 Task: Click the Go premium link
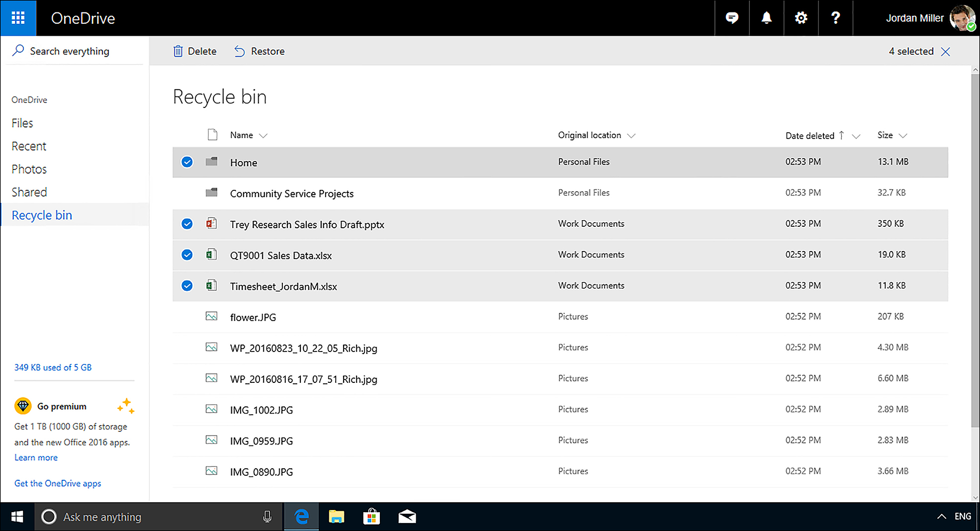click(x=62, y=406)
